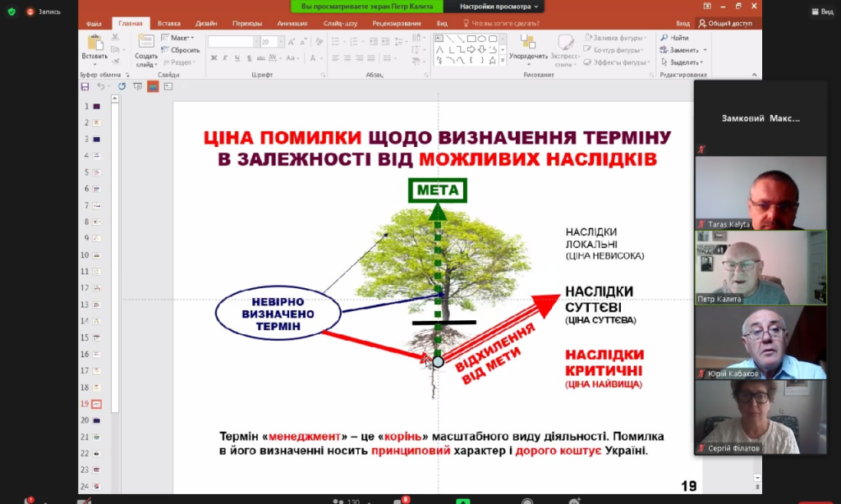841x504 pixels.
Task: Click the Paste (Вставить) clipboard icon
Action: [95, 43]
